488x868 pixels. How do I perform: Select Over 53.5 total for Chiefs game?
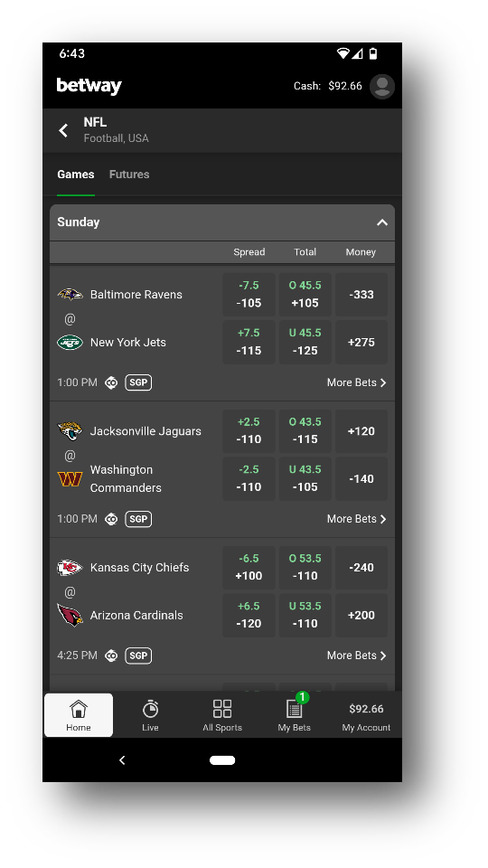pos(305,568)
